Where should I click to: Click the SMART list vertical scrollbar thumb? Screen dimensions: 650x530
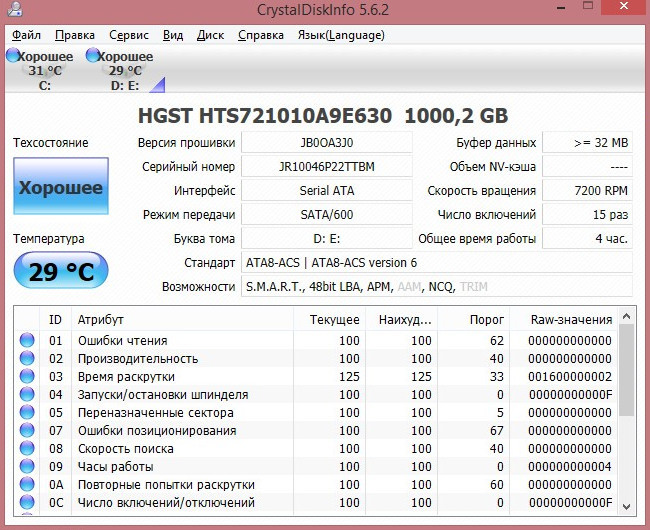pos(626,370)
